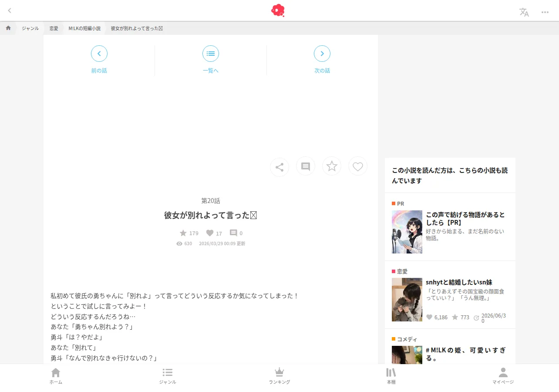Go back using the top-left arrow
The image size is (559, 392).
pyautogui.click(x=10, y=10)
